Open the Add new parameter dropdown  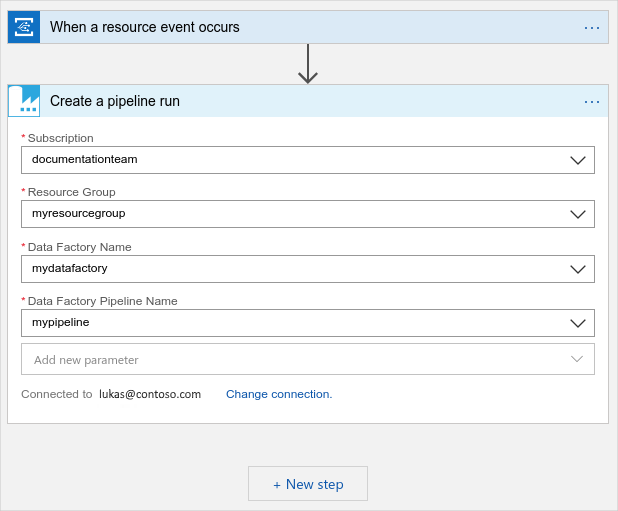[x=577, y=359]
